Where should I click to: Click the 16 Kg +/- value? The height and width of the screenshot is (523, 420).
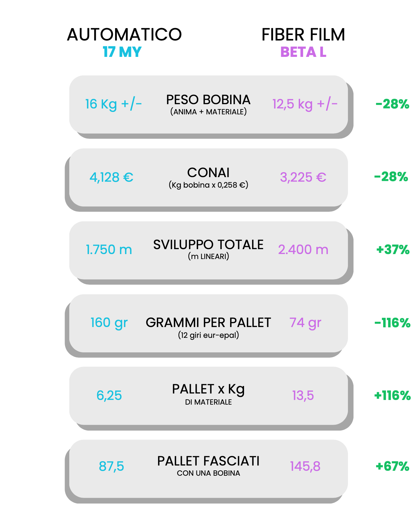click(x=114, y=104)
